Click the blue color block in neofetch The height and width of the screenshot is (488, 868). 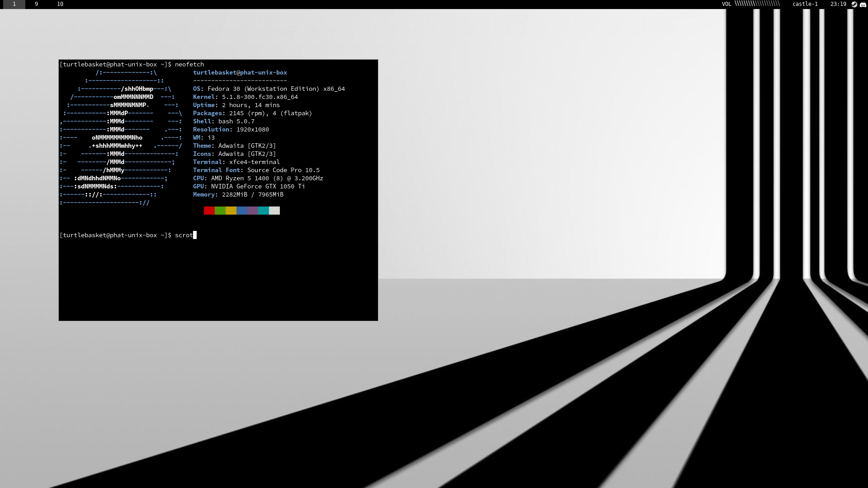coord(242,211)
